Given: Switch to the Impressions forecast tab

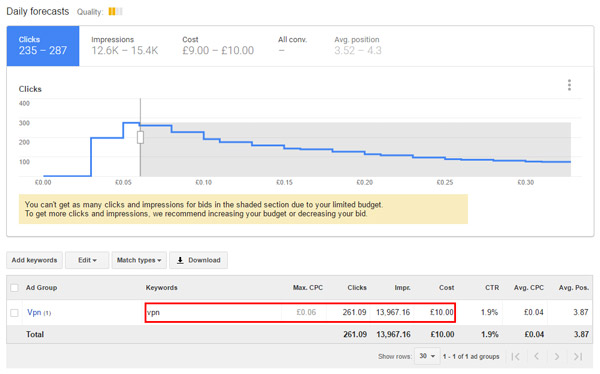Looking at the screenshot, I should pyautogui.click(x=124, y=46).
